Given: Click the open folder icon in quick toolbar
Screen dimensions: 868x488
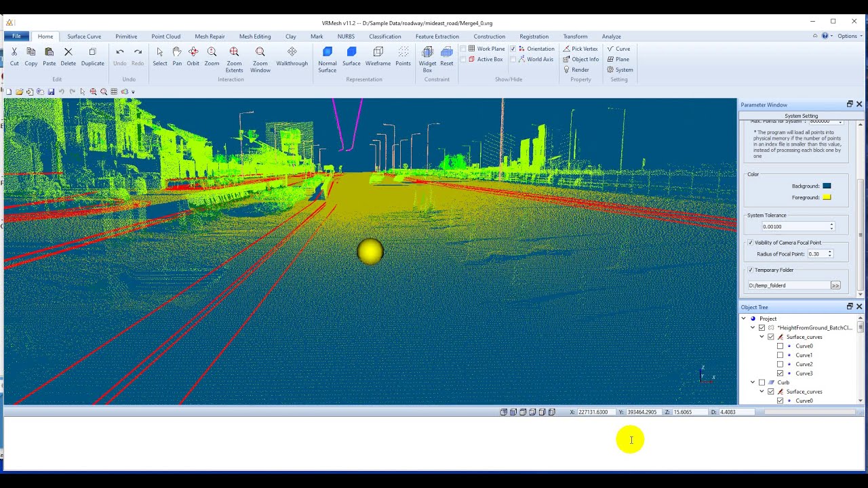Looking at the screenshot, I should point(19,91).
